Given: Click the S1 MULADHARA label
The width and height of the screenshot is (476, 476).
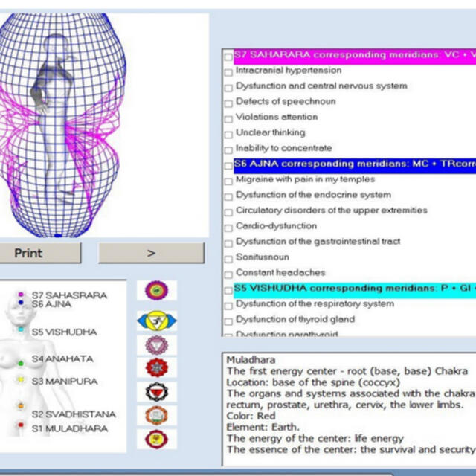Looking at the screenshot, I should coord(69,428).
